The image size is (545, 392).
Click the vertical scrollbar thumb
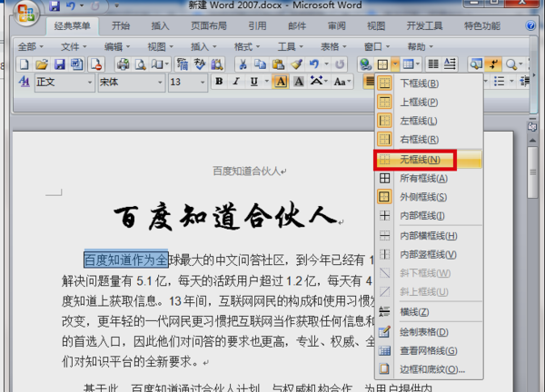(532, 172)
